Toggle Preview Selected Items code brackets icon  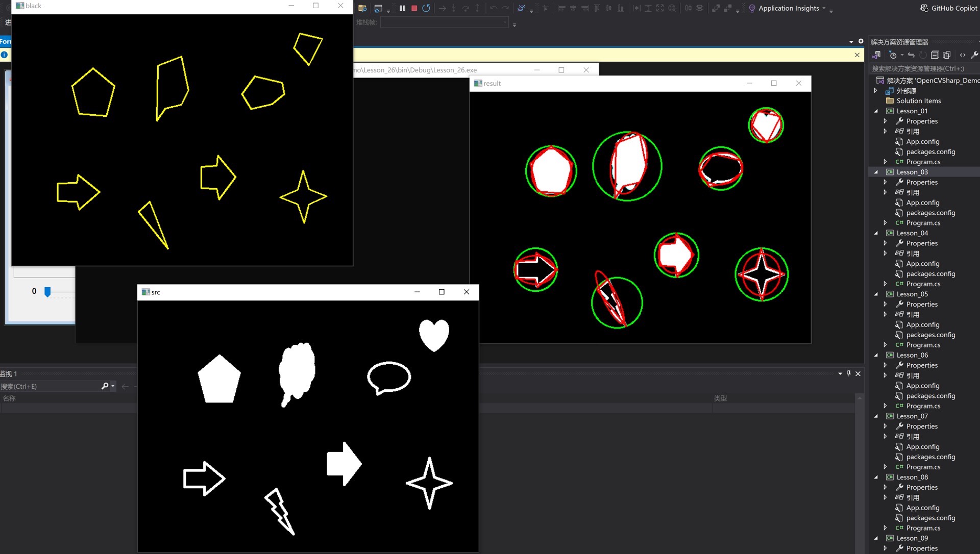click(x=963, y=55)
